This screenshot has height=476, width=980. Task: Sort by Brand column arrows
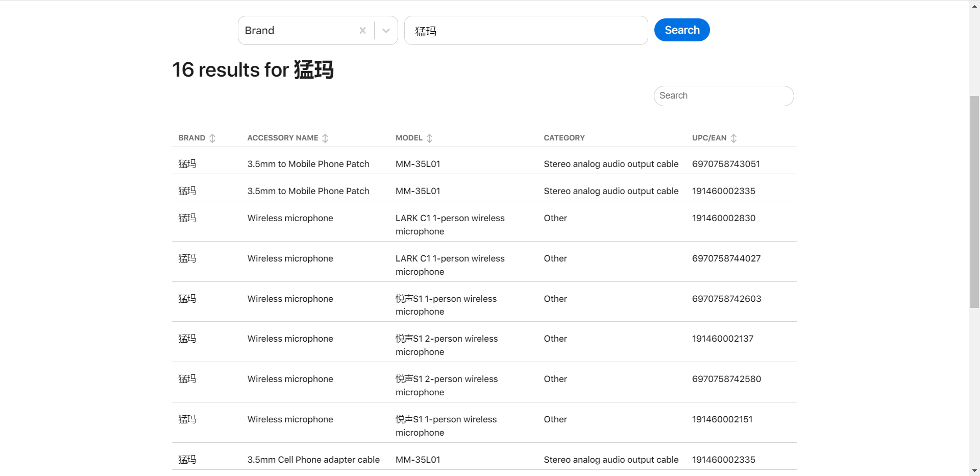(212, 138)
